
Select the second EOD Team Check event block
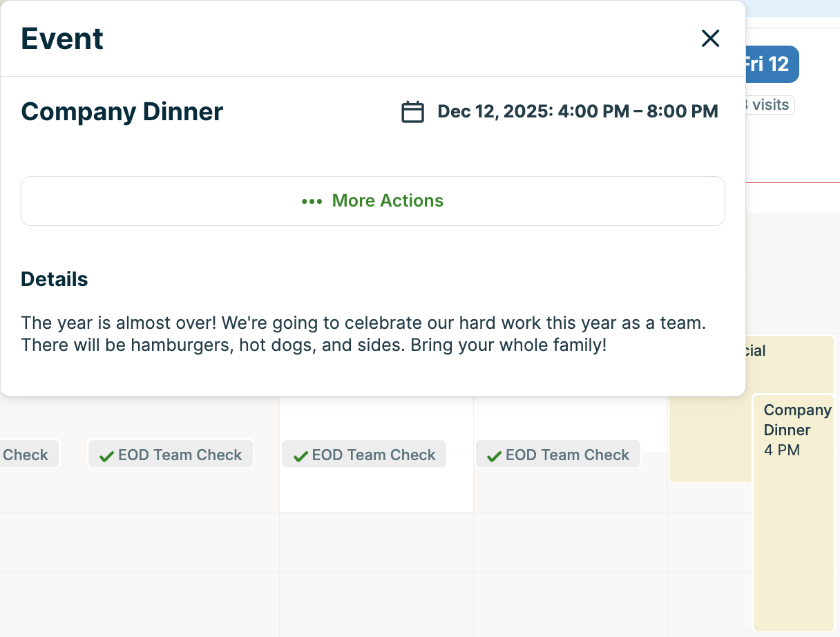coord(170,454)
